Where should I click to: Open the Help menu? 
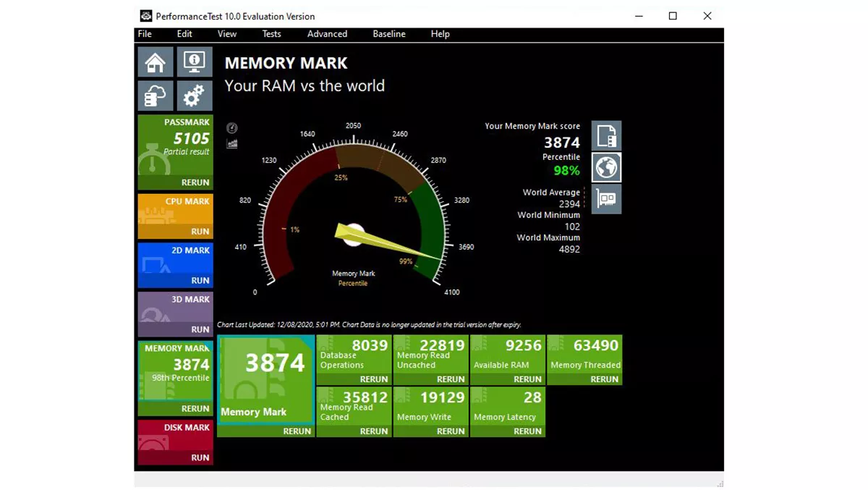coord(440,34)
